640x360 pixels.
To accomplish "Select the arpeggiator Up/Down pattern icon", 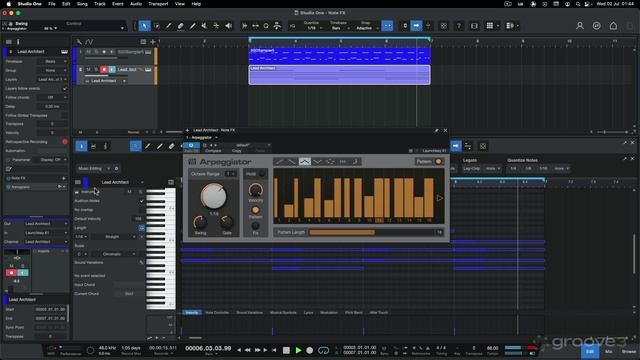I will pyautogui.click(x=304, y=162).
